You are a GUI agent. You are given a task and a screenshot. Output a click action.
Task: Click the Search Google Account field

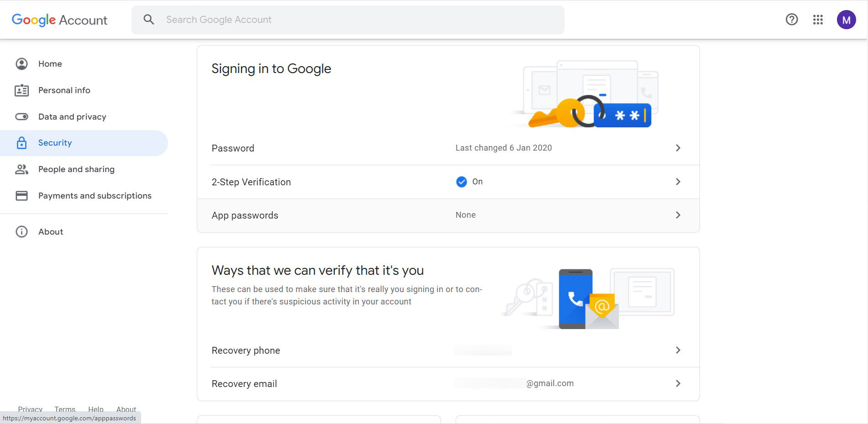(x=356, y=20)
